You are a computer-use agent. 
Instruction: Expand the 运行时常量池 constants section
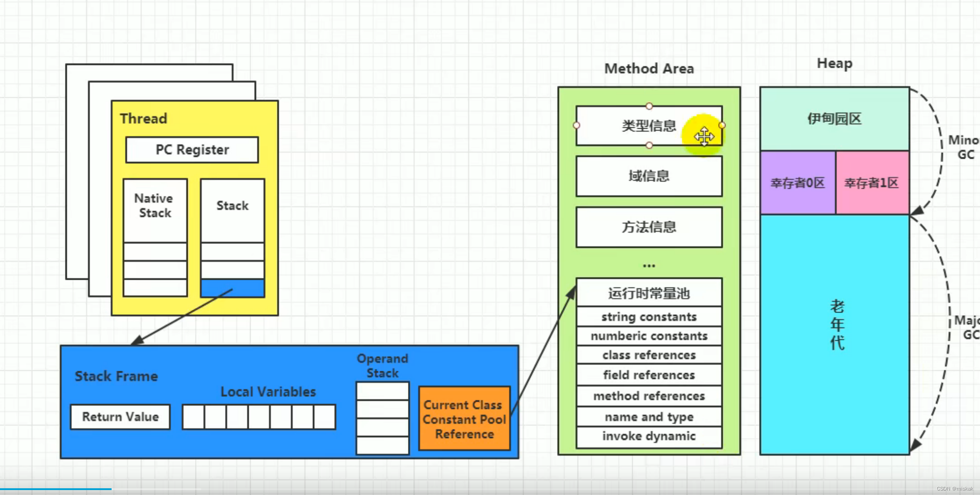[648, 292]
